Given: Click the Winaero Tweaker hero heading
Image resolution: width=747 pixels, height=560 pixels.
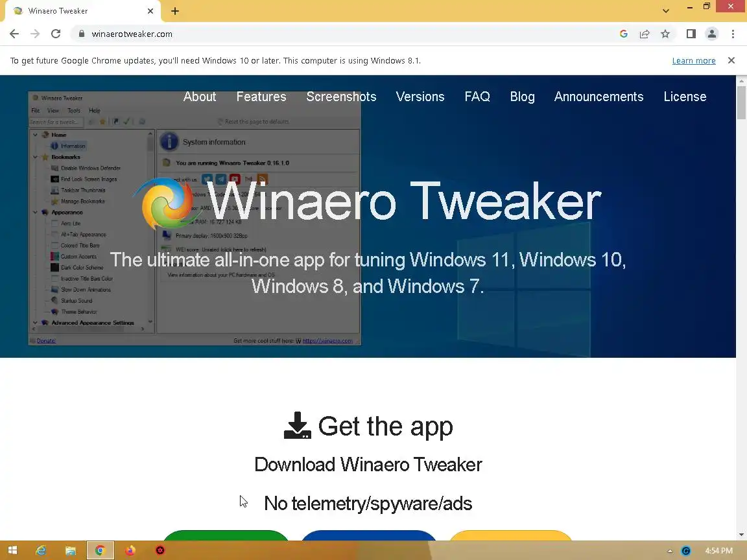Looking at the screenshot, I should [x=405, y=202].
